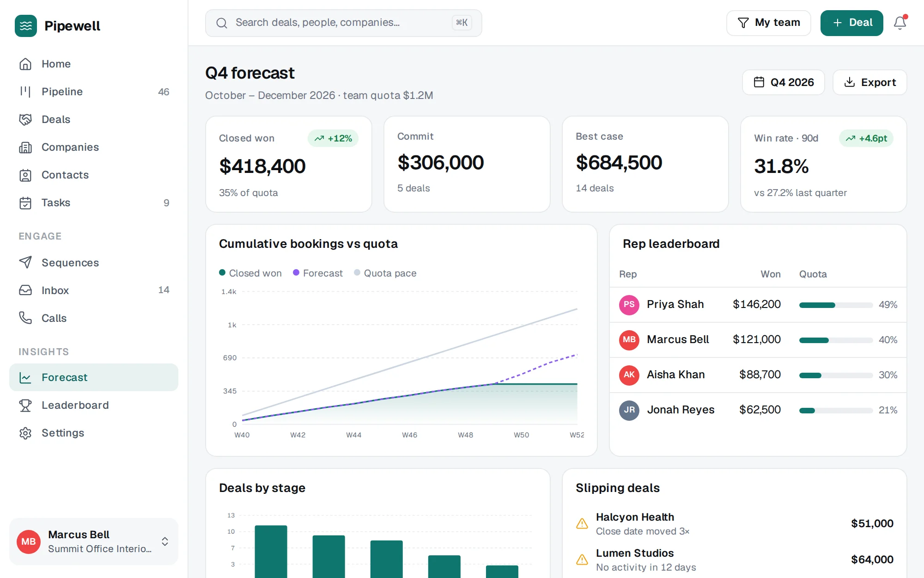Click Marcus Bell's MB avatar in leaderboard
The height and width of the screenshot is (578, 924).
click(x=629, y=340)
